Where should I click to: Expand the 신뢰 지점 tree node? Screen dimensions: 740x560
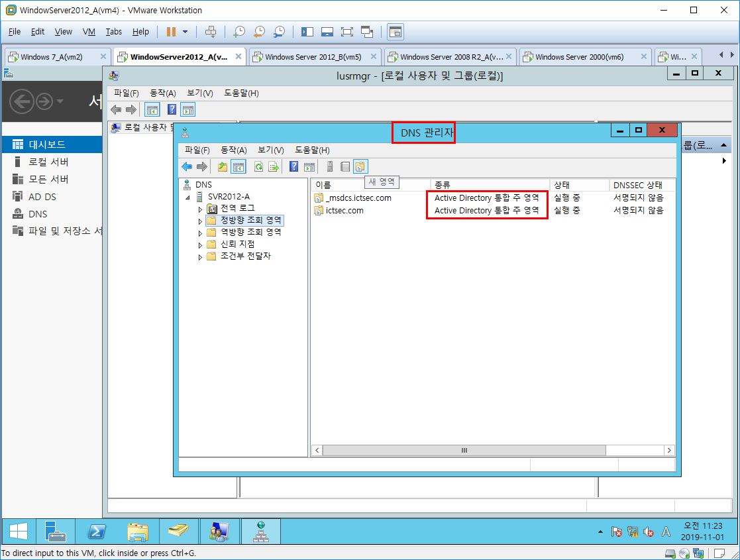tap(199, 245)
